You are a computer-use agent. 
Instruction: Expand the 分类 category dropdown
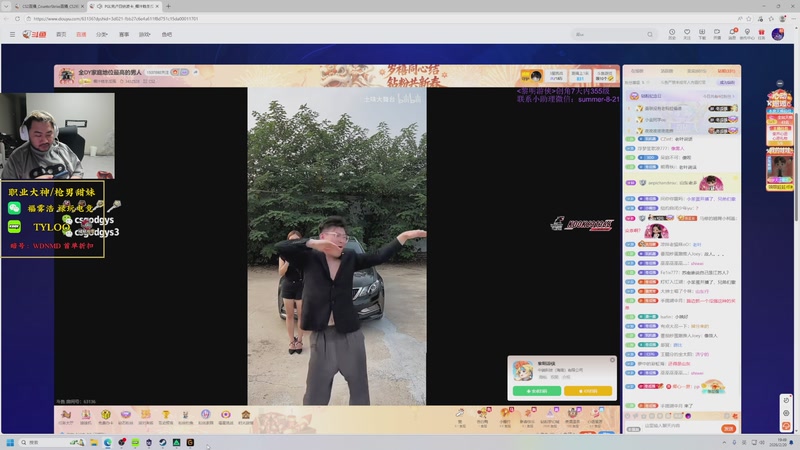(102, 35)
